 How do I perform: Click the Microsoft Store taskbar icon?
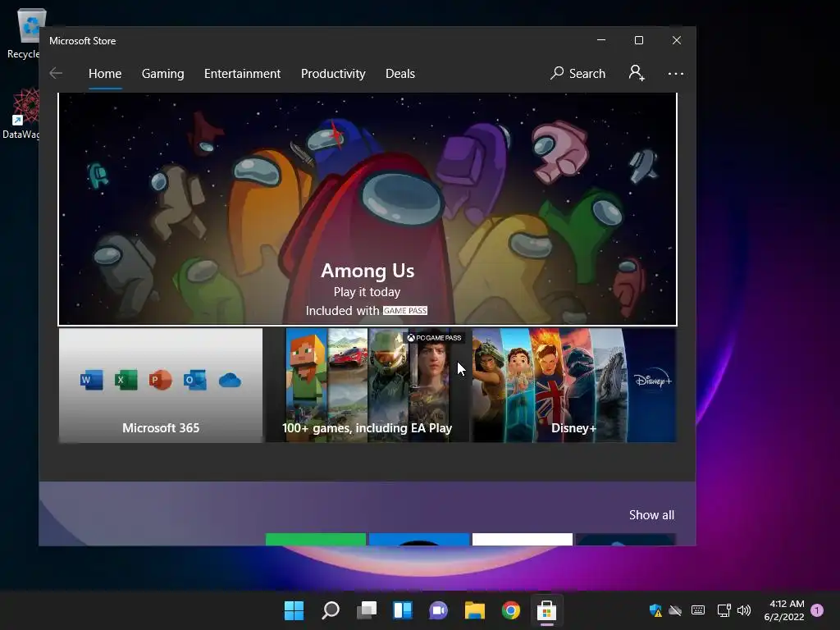tap(546, 610)
